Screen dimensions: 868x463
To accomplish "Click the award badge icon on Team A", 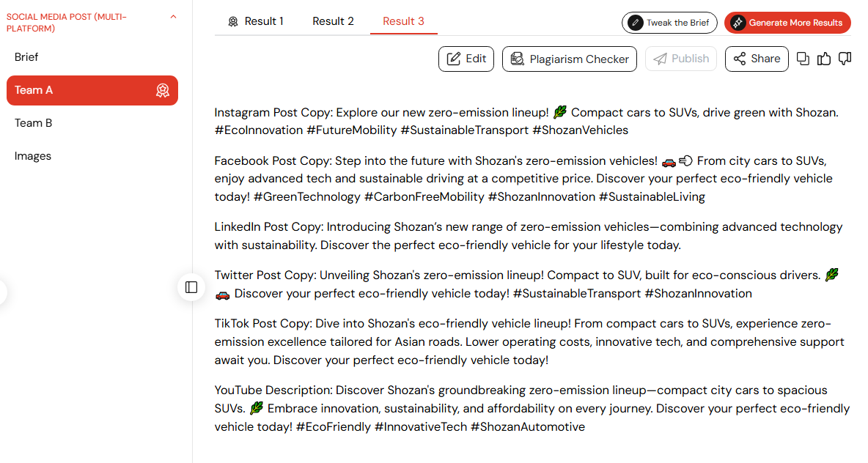I will coord(162,90).
